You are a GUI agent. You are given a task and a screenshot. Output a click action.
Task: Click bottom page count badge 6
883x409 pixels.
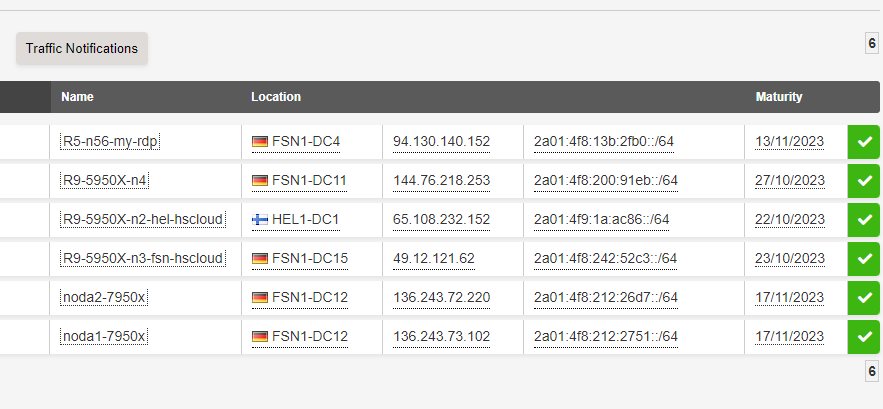point(872,372)
